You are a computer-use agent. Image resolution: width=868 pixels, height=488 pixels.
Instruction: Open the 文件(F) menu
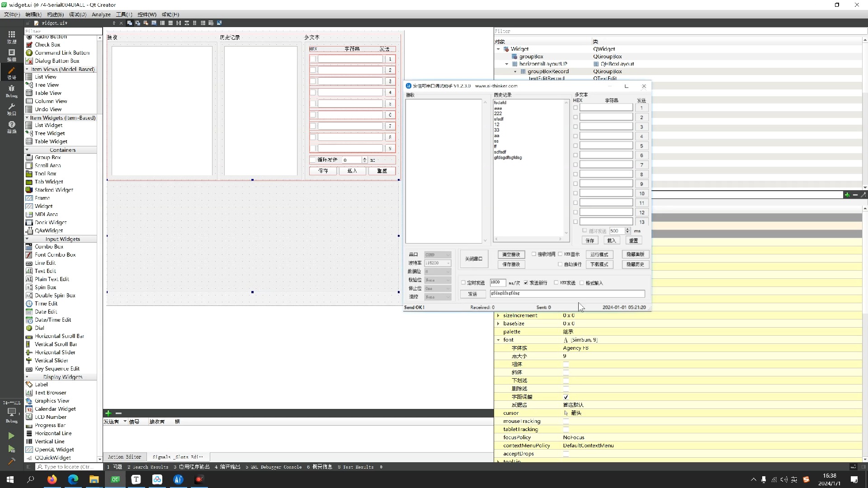(x=12, y=14)
